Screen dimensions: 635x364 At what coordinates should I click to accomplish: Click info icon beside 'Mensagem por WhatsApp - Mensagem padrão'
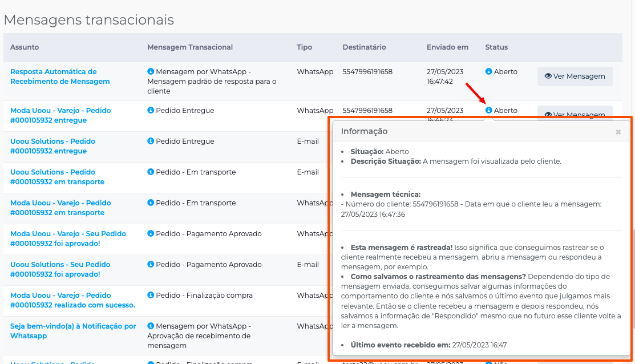[151, 71]
